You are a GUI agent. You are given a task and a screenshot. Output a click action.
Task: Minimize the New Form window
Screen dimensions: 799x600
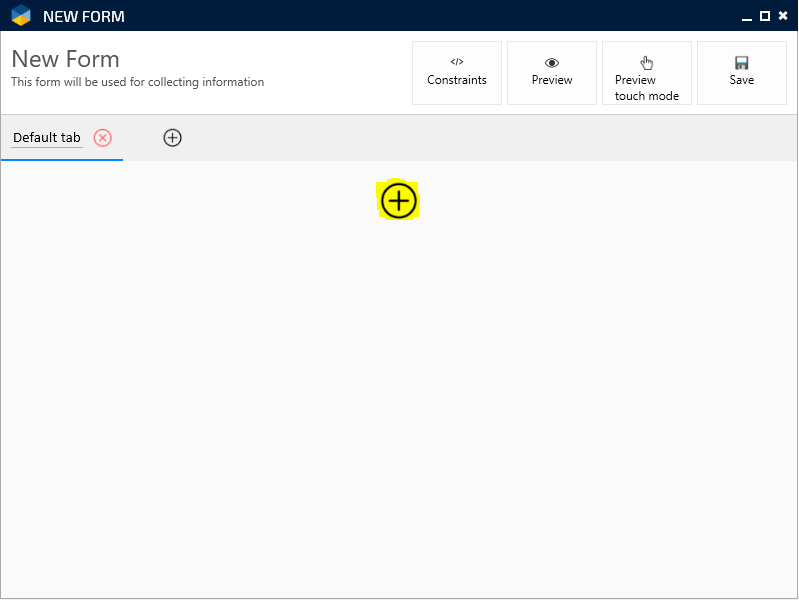(x=747, y=16)
